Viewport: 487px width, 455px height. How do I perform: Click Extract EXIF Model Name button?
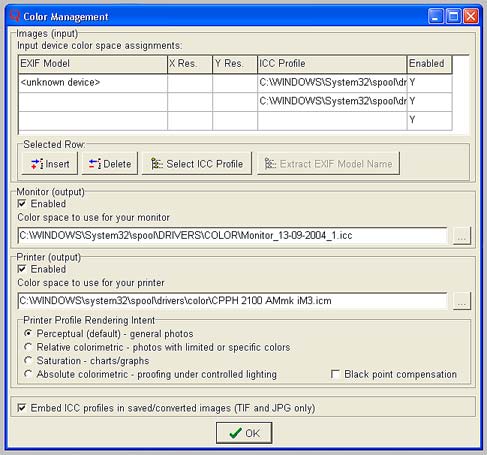(328, 163)
